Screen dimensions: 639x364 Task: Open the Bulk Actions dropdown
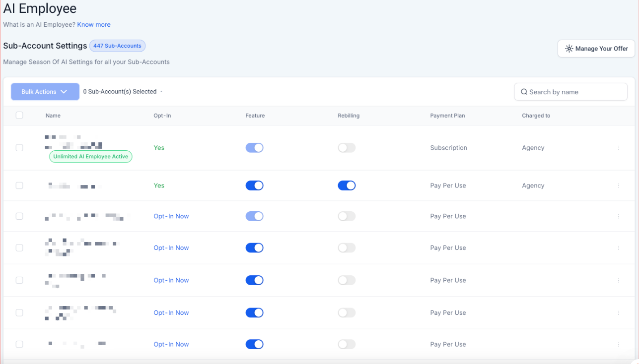tap(45, 92)
